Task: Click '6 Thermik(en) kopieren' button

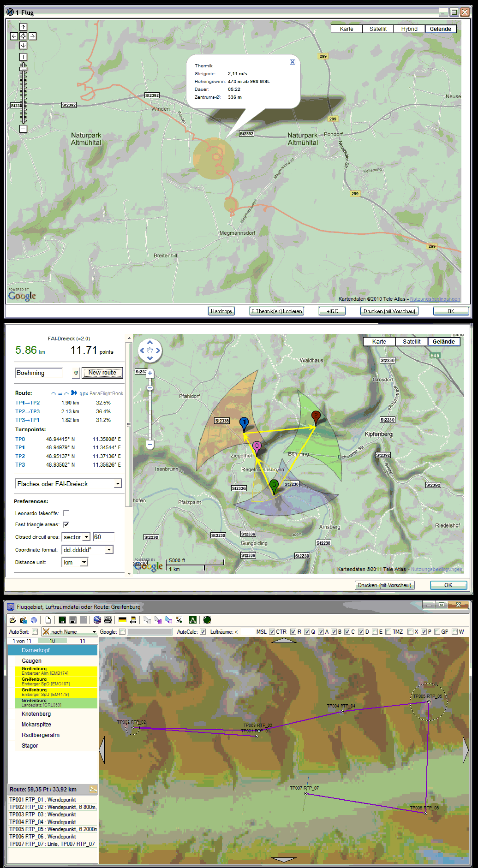Action: pyautogui.click(x=277, y=311)
